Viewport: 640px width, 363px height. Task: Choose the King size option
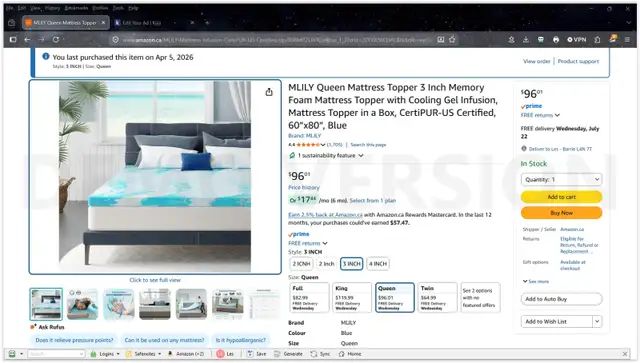pyautogui.click(x=352, y=298)
